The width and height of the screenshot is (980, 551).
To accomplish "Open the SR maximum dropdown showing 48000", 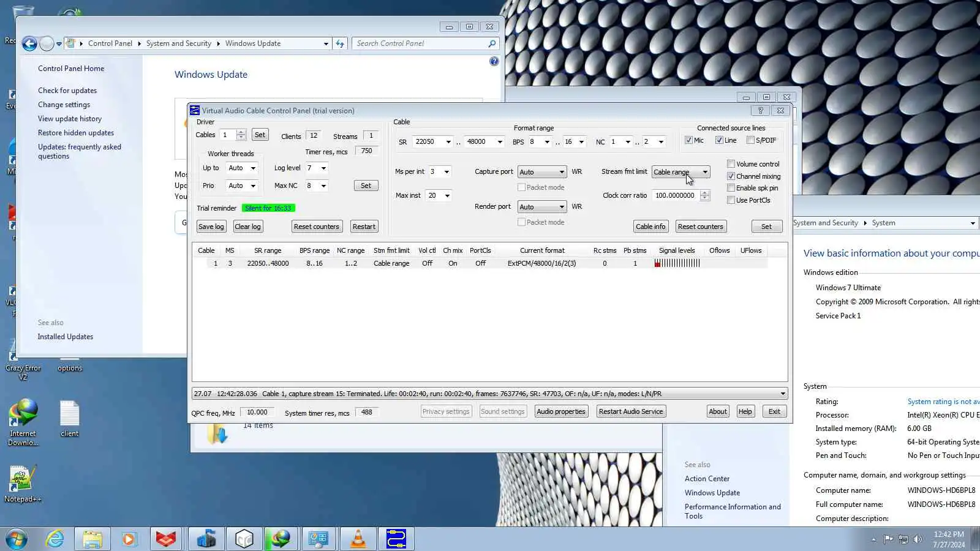I will click(500, 142).
